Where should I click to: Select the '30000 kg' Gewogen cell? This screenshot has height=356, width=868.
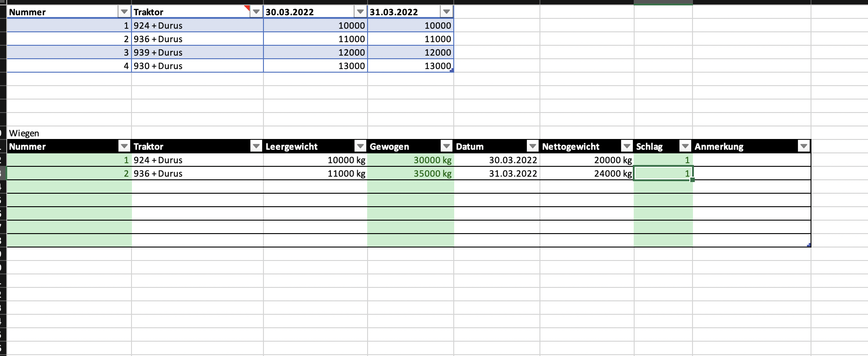(411, 160)
